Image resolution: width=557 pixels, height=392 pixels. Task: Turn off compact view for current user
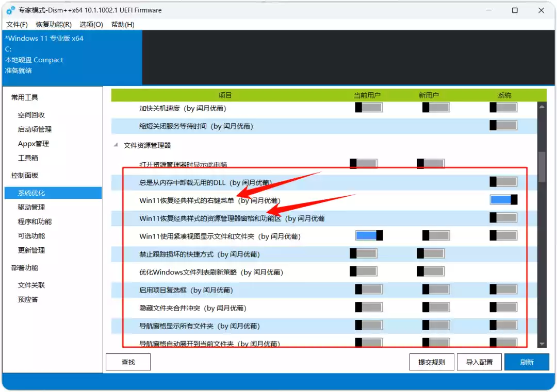click(x=369, y=235)
